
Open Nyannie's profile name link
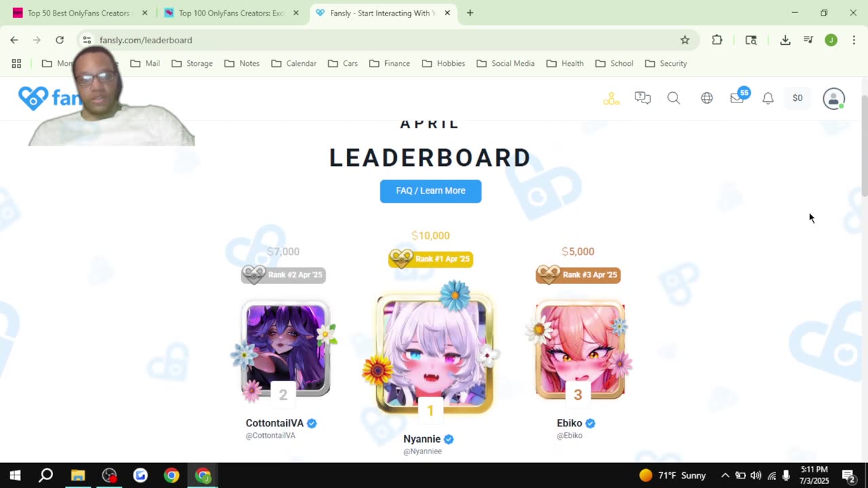[x=422, y=439]
